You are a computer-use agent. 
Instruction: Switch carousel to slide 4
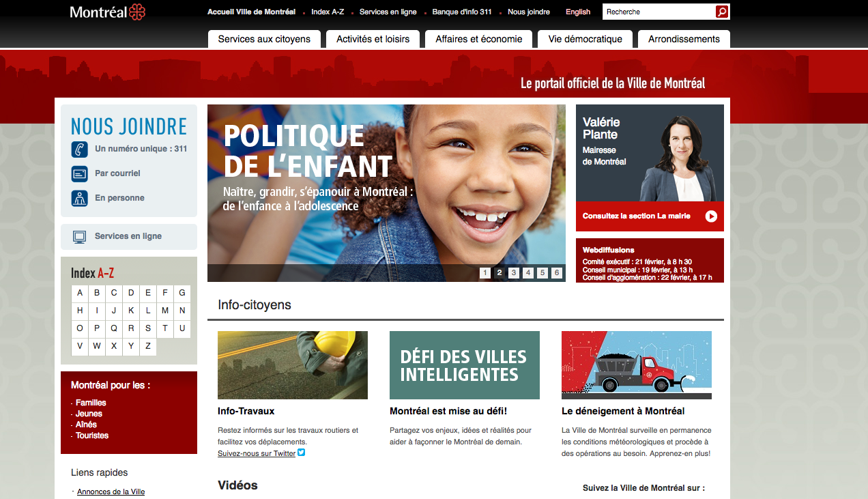527,273
